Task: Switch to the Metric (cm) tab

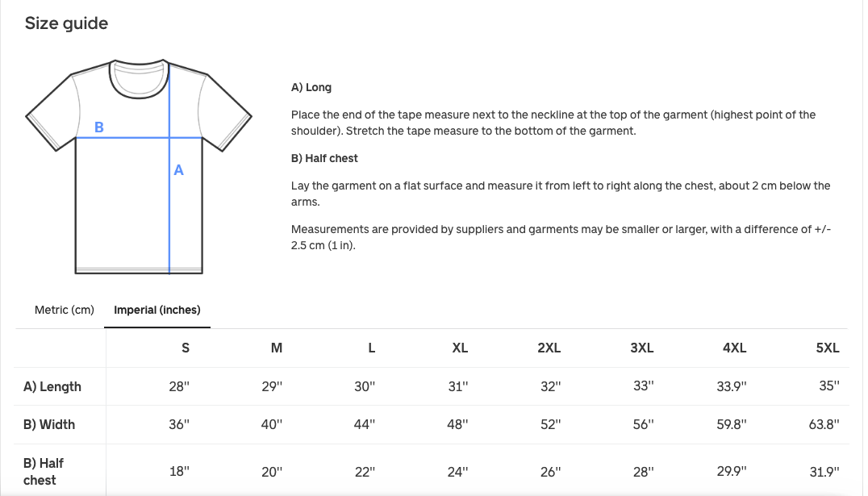Action: pos(65,310)
